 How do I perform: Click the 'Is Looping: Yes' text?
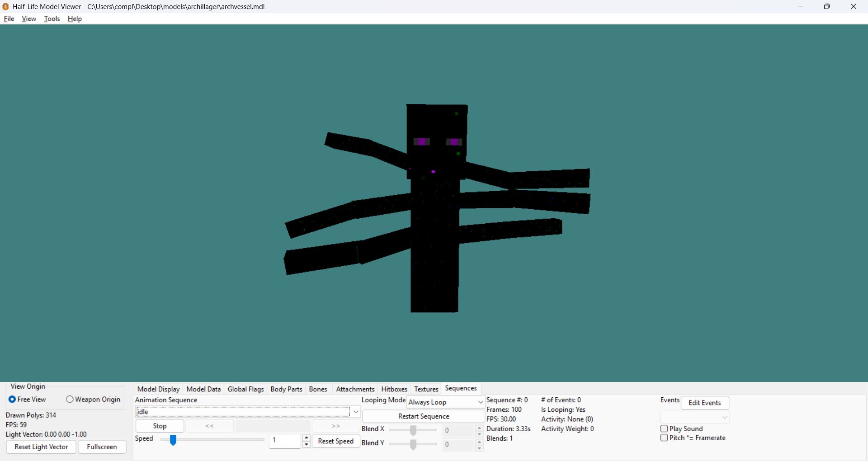click(x=563, y=409)
